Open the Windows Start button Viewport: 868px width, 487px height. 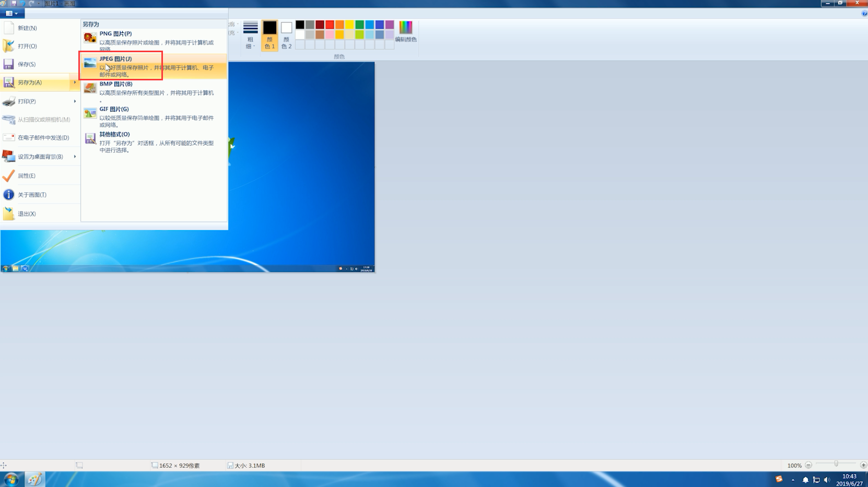(x=11, y=479)
